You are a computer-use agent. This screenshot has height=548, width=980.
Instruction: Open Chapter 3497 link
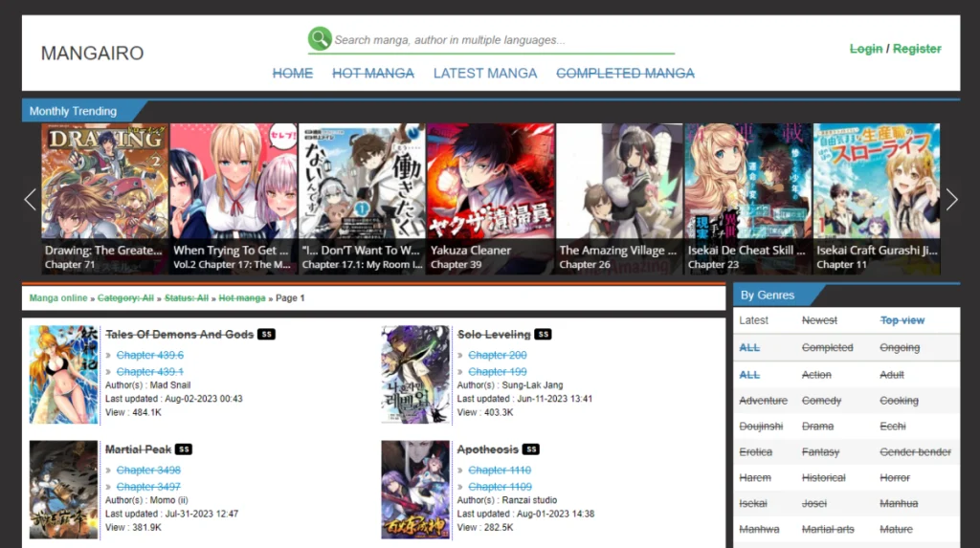(148, 487)
